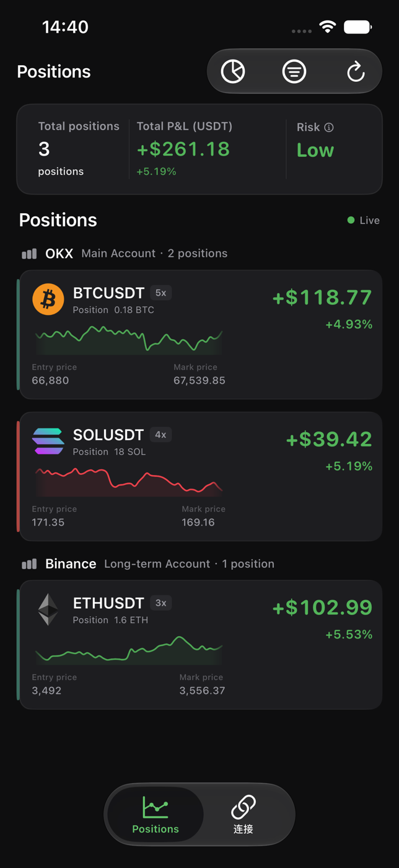Tap the OKX exchange bars icon
Screen dimensions: 399x868
[x=29, y=254]
